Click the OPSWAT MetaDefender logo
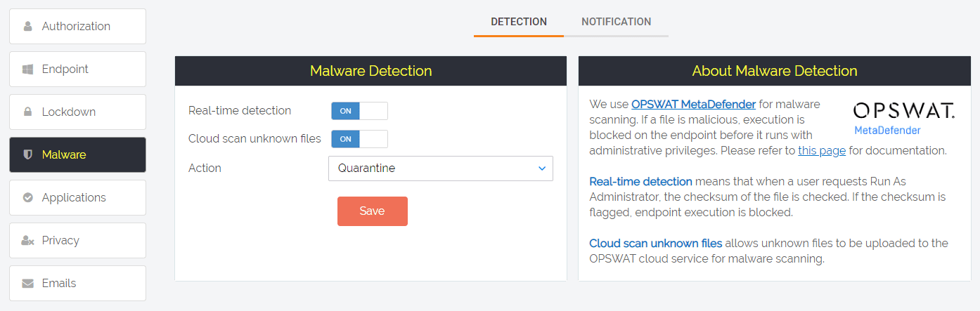Screen dimensions: 980x311 click(903, 117)
